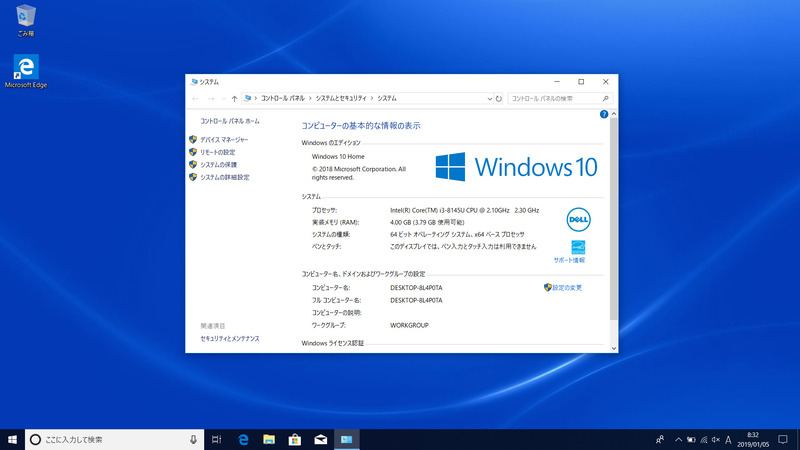The height and width of the screenshot is (450, 800).
Task: Click the taskbar search box
Action: [114, 439]
